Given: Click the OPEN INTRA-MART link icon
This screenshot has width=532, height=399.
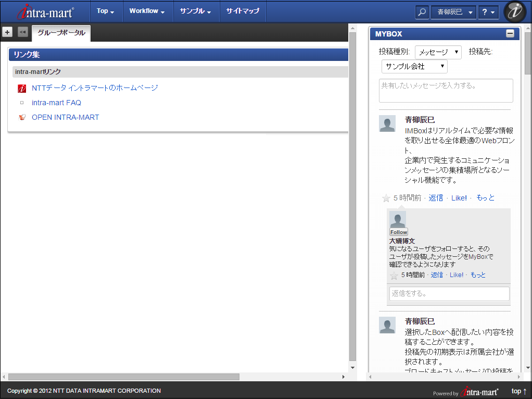Looking at the screenshot, I should click(22, 117).
